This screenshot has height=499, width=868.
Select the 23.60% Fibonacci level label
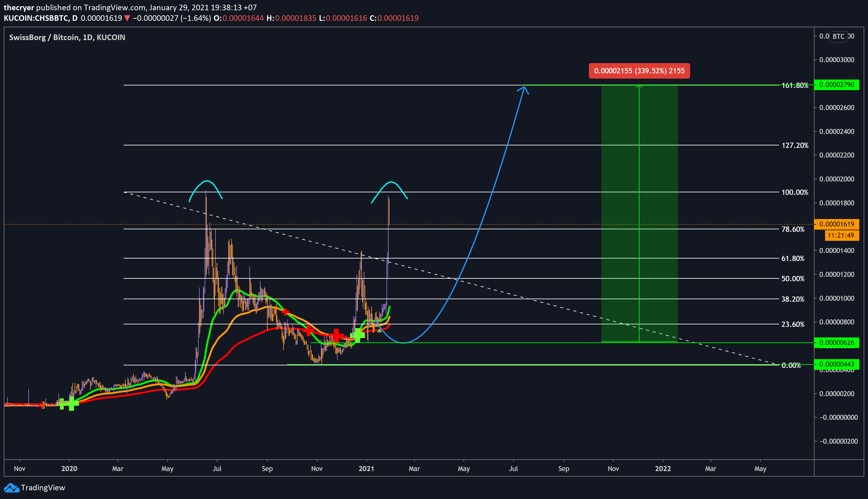click(x=792, y=324)
